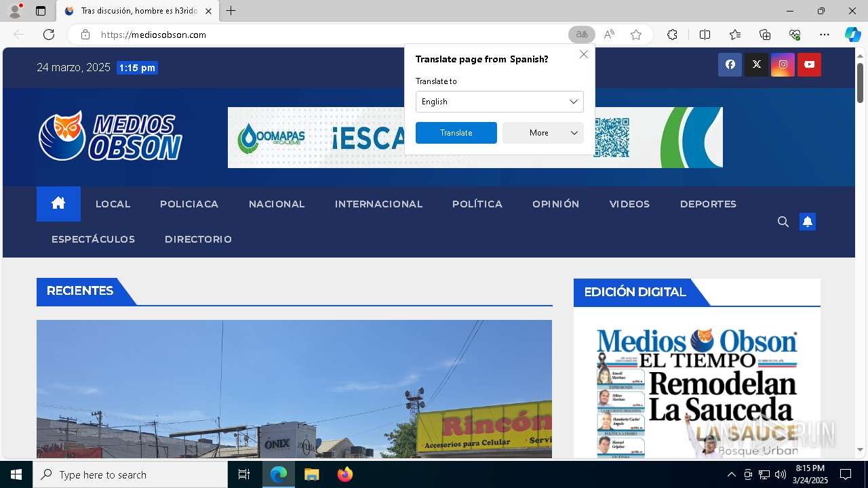The height and width of the screenshot is (488, 868).
Task: Open the Edge profile icon
Action: pos(15,11)
